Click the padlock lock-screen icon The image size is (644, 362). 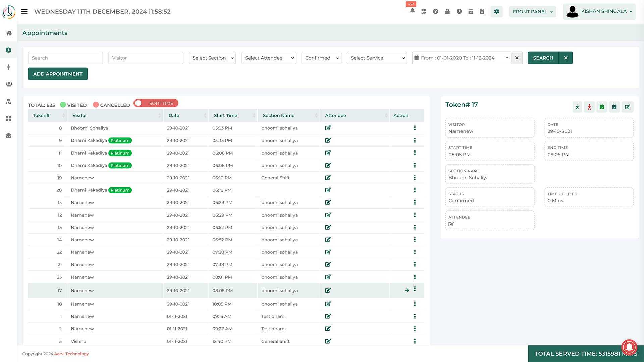tap(447, 11)
